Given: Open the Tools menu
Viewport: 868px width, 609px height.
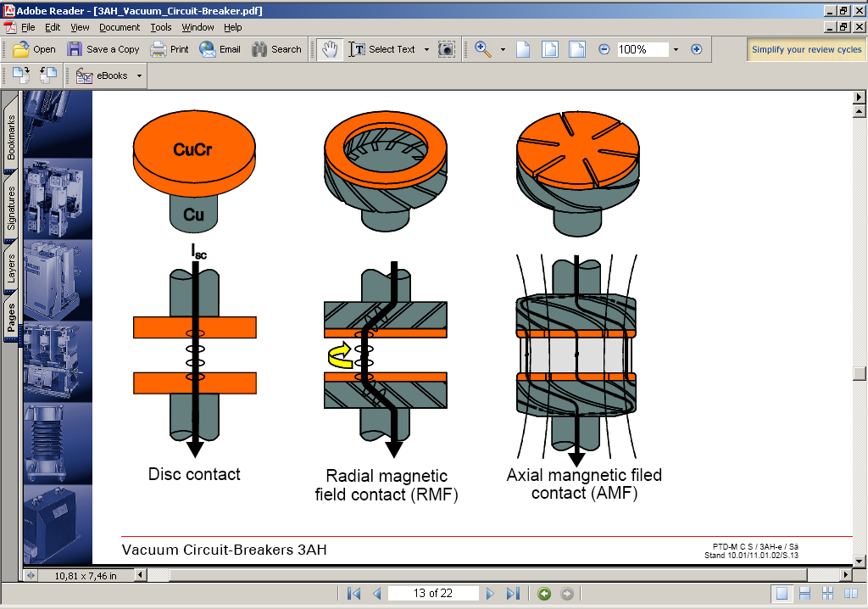Looking at the screenshot, I should pyautogui.click(x=160, y=27).
